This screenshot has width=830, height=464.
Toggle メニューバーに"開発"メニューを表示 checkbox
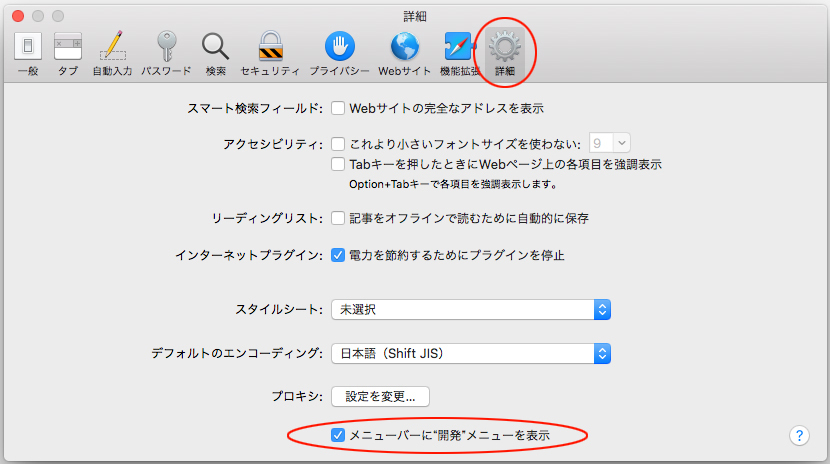[338, 435]
